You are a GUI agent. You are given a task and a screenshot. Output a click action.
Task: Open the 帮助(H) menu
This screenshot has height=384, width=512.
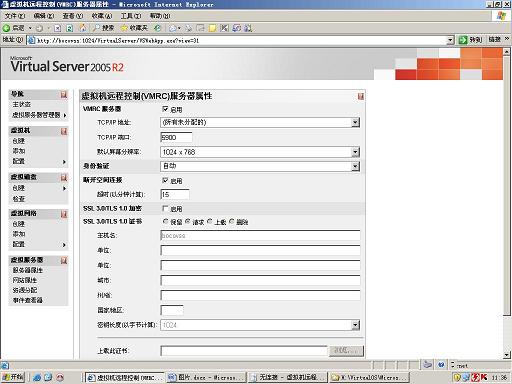(x=160, y=16)
